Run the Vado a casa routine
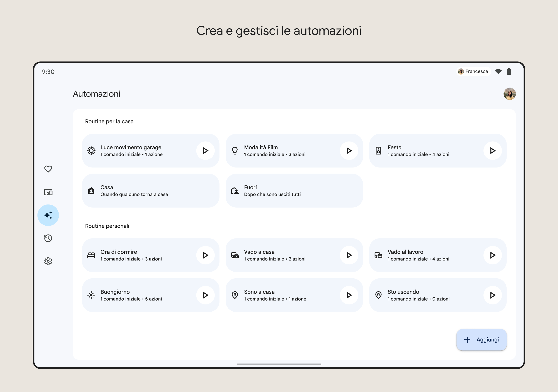 pyautogui.click(x=349, y=255)
